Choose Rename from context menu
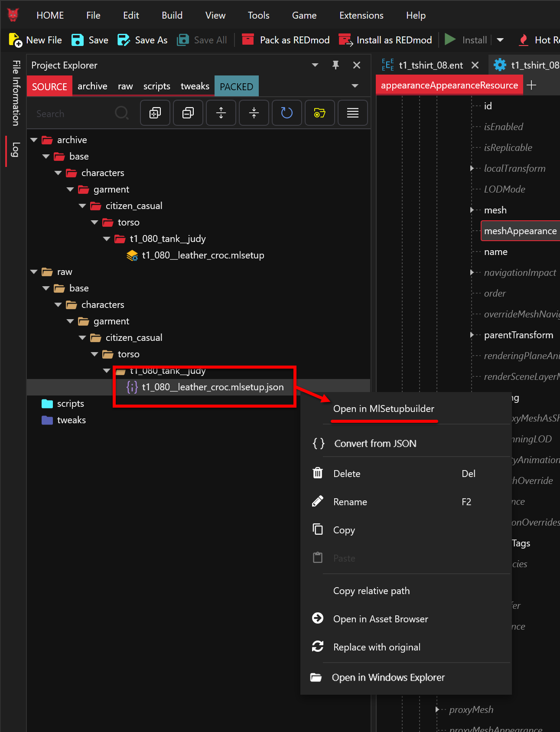This screenshot has height=732, width=560. [350, 502]
